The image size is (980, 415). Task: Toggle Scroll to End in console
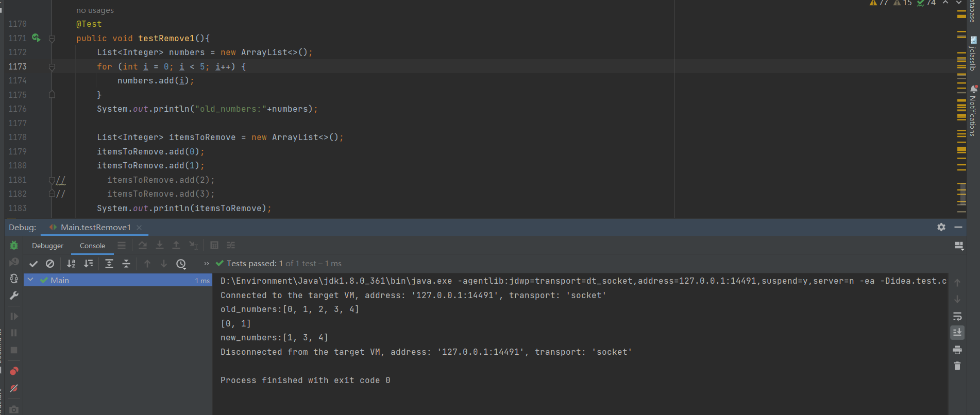957,333
